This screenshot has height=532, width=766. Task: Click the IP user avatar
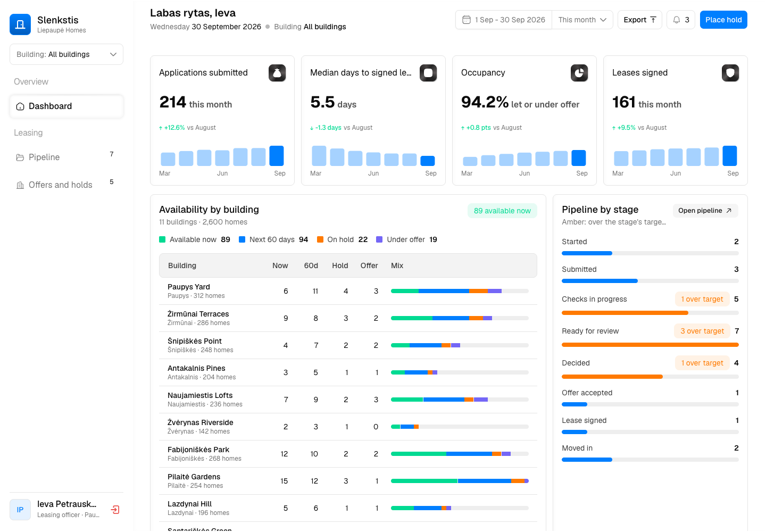coord(20,510)
